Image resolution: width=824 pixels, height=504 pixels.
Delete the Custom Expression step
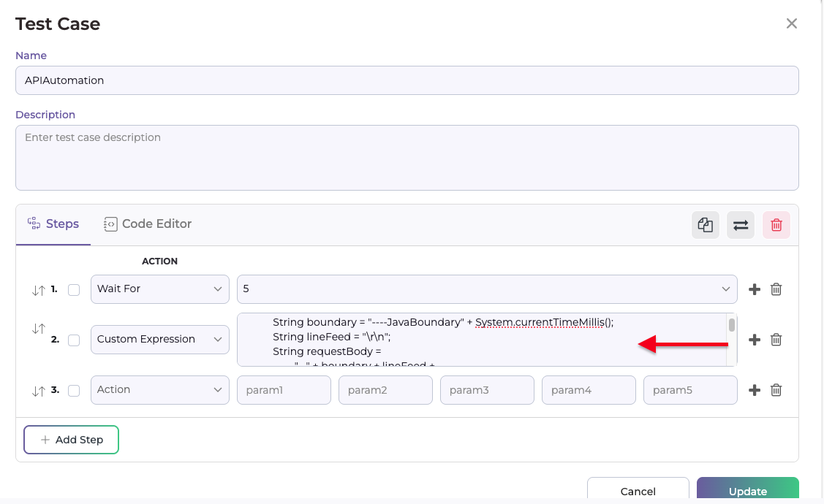776,340
